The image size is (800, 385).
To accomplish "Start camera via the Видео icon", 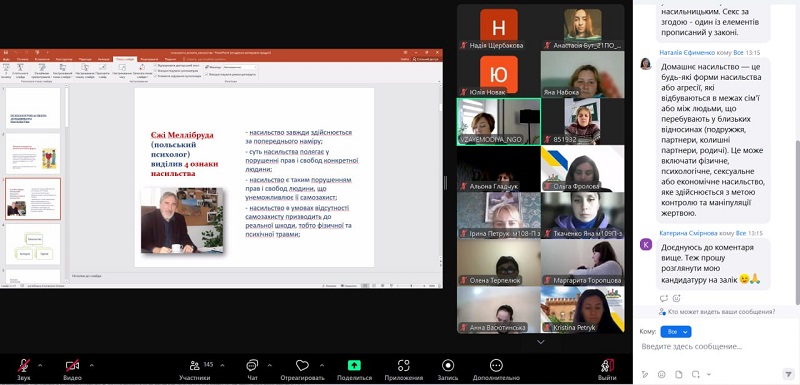I will pos(72,366).
